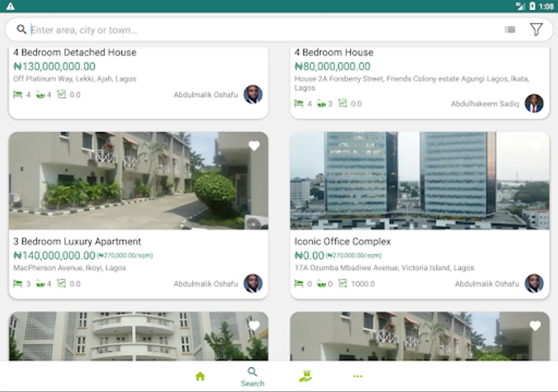Image resolution: width=558 pixels, height=392 pixels.
Task: Tap bed icon on 4 Bedroom House card
Action: point(299,104)
